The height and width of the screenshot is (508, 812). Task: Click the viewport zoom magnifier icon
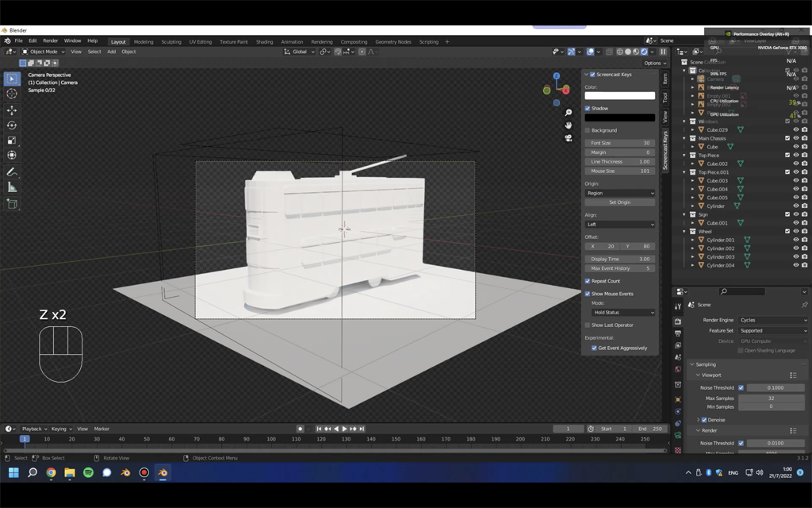pyautogui.click(x=569, y=113)
